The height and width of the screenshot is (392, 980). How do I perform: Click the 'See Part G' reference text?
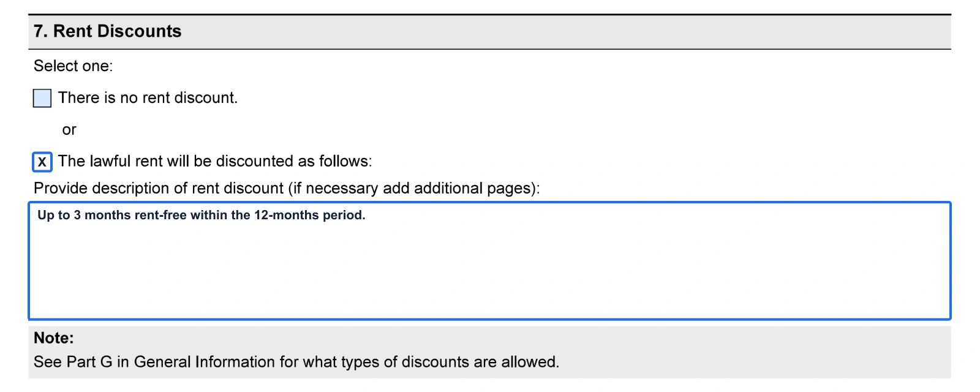coord(73,361)
